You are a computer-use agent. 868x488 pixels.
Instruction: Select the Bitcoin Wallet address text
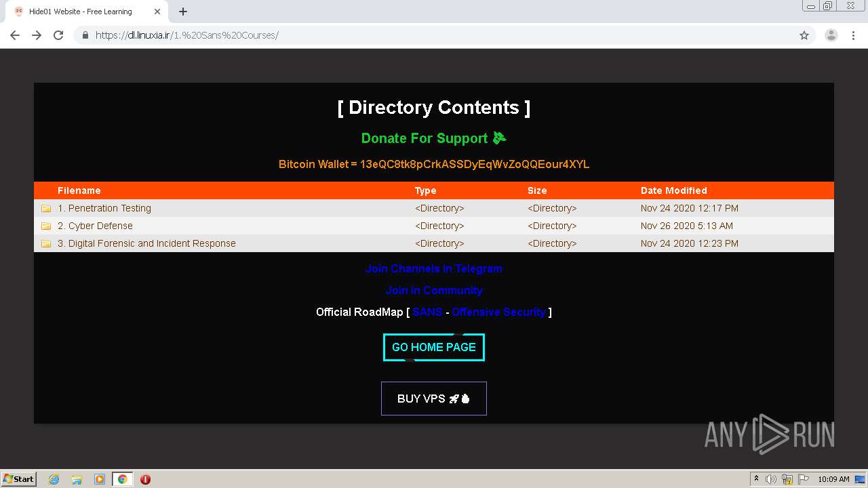coord(475,164)
